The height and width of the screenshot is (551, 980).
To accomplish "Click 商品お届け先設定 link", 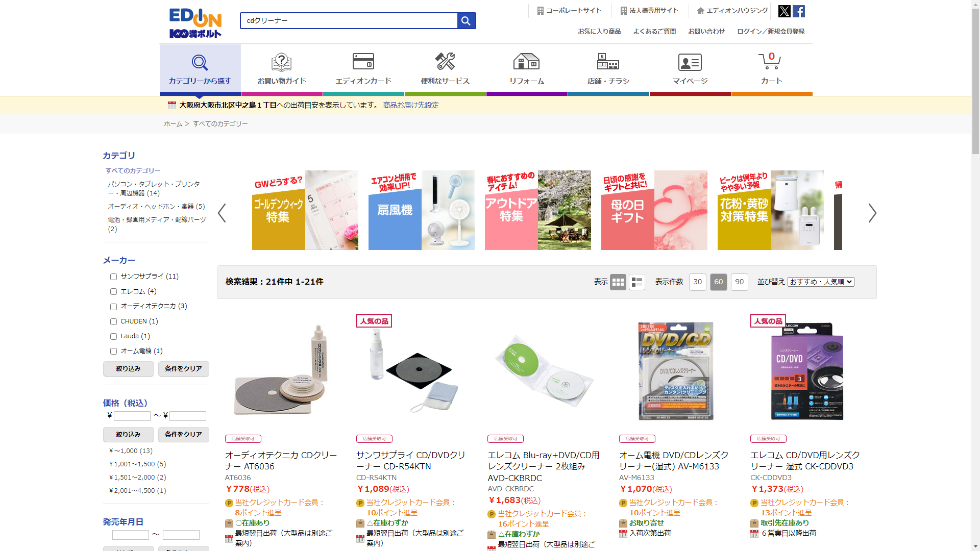I will [411, 105].
